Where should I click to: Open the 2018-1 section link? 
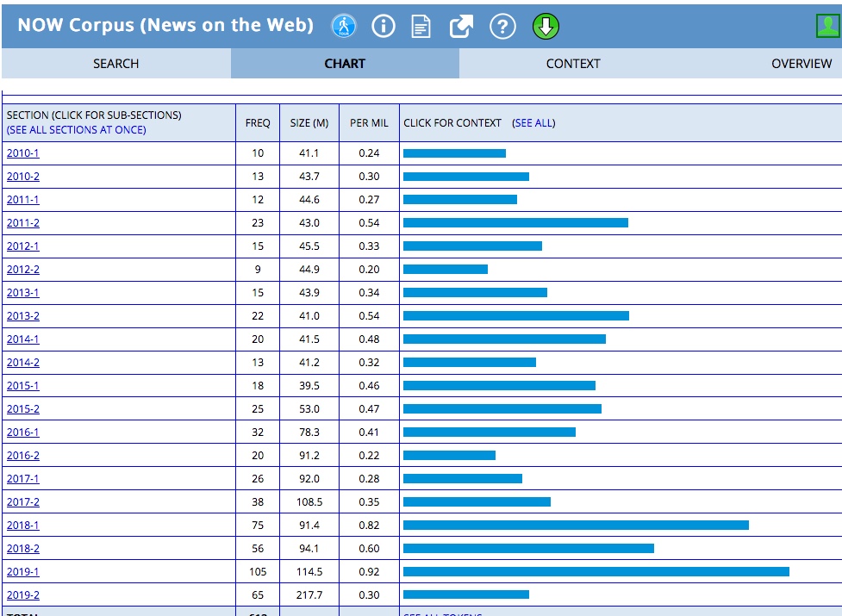click(22, 526)
